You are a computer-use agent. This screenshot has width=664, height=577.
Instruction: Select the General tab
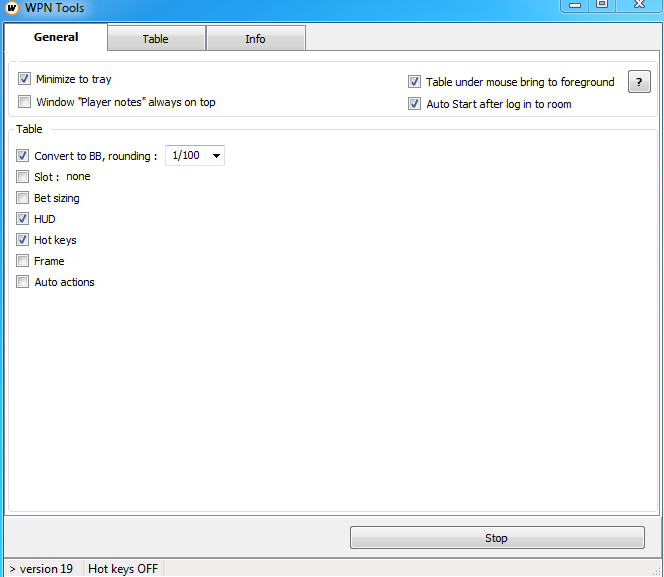click(56, 37)
